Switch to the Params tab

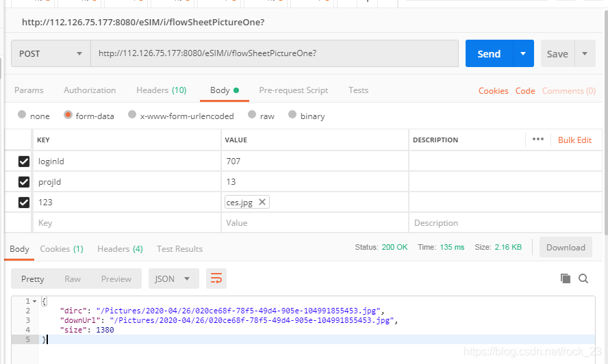(29, 90)
